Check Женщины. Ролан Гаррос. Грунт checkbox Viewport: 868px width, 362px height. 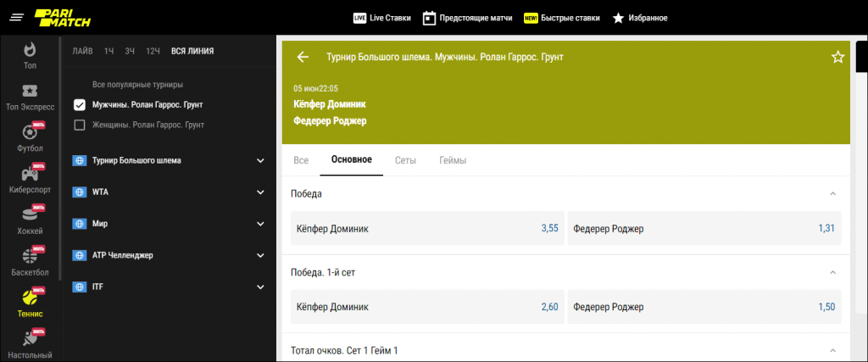point(80,125)
